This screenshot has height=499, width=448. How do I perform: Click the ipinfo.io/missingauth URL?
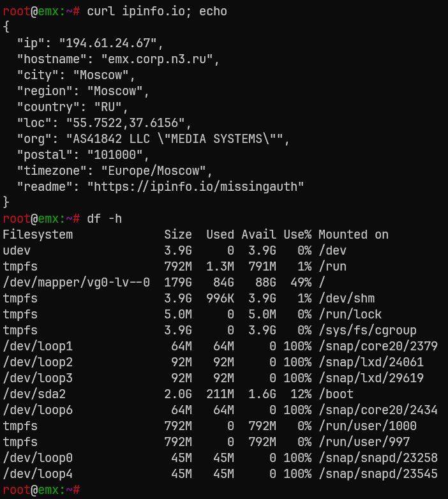click(x=195, y=186)
